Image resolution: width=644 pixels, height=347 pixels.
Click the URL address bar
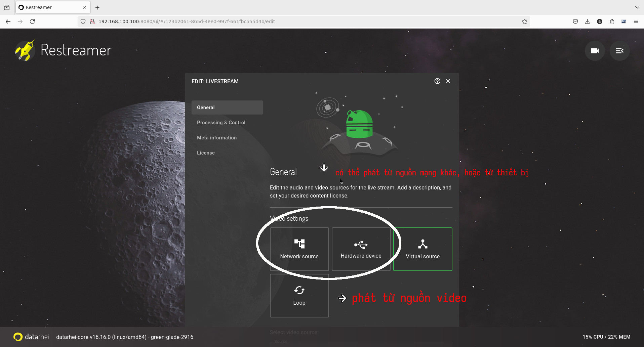[303, 21]
